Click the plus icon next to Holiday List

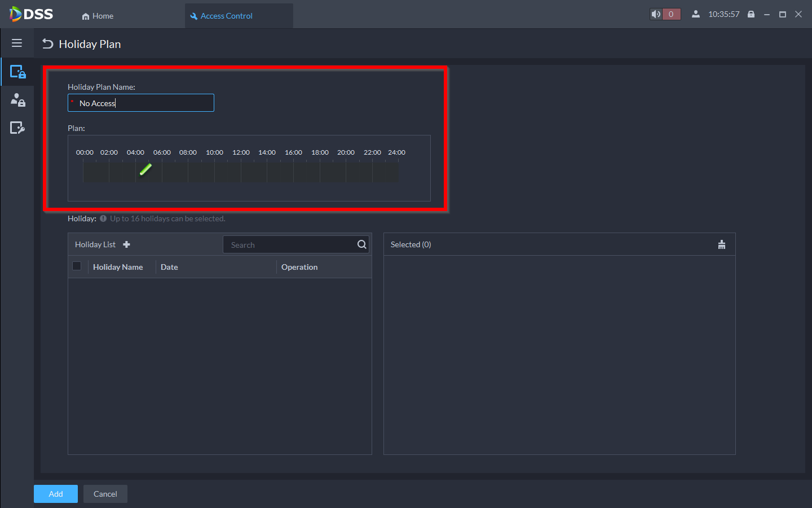(x=126, y=244)
